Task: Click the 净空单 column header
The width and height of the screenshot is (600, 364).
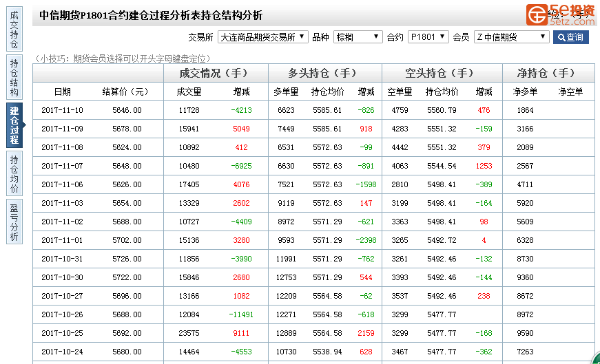Action: pos(570,92)
